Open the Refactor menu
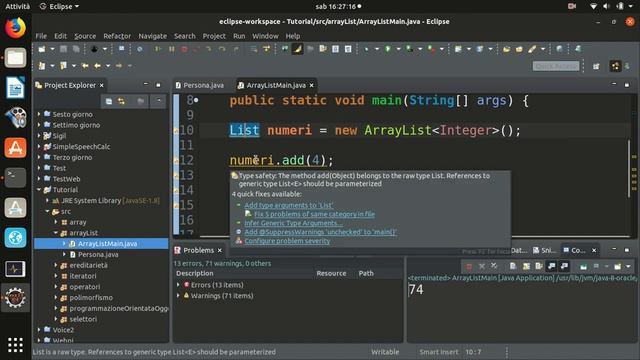 point(117,36)
